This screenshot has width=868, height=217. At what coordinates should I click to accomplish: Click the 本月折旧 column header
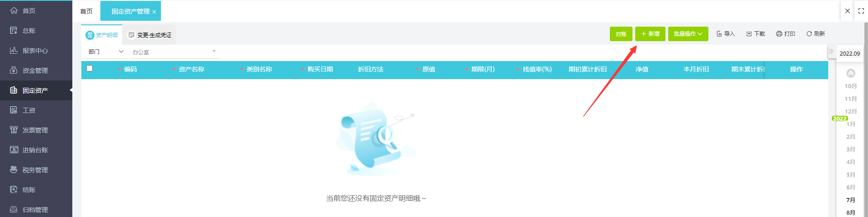(x=696, y=69)
